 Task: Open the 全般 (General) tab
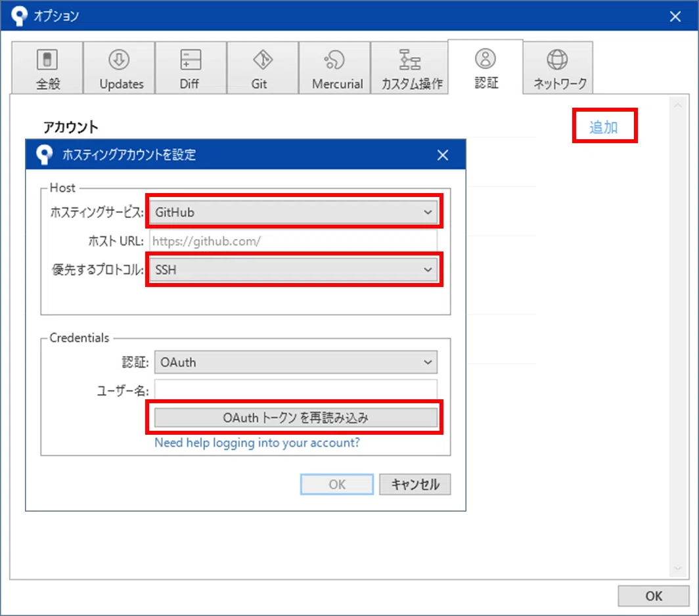(47, 68)
